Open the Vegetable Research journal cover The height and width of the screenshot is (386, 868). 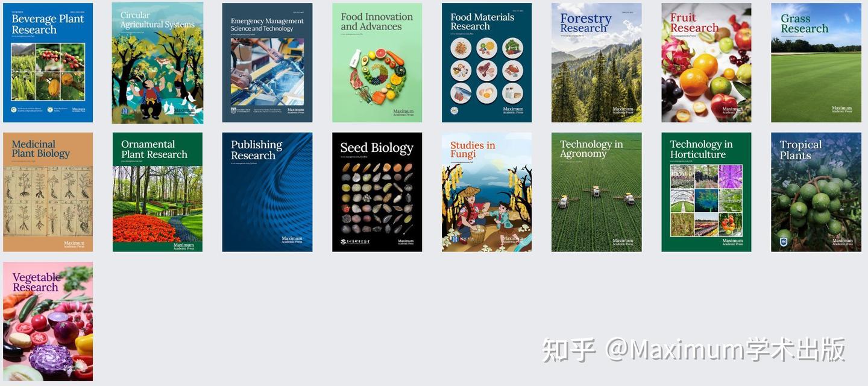[48, 321]
